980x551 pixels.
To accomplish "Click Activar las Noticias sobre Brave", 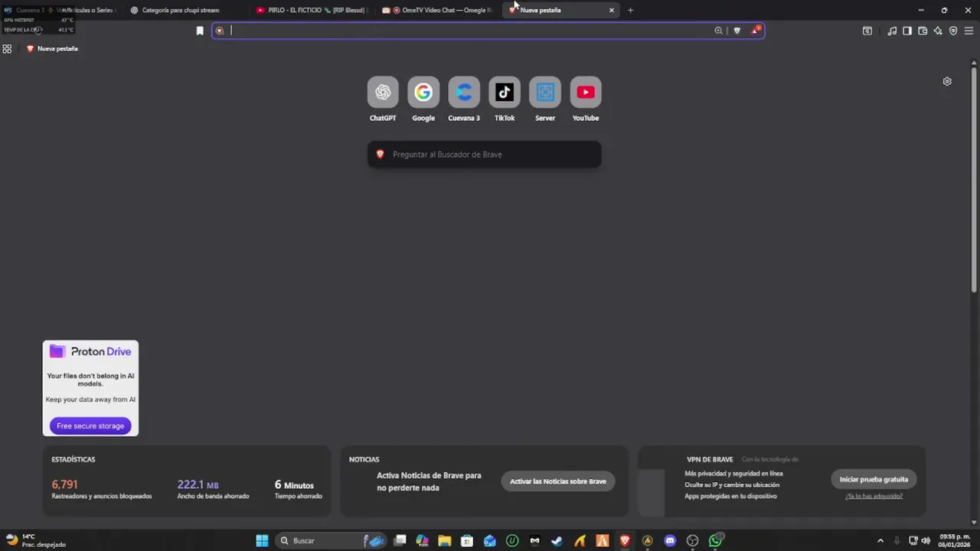I will (558, 481).
